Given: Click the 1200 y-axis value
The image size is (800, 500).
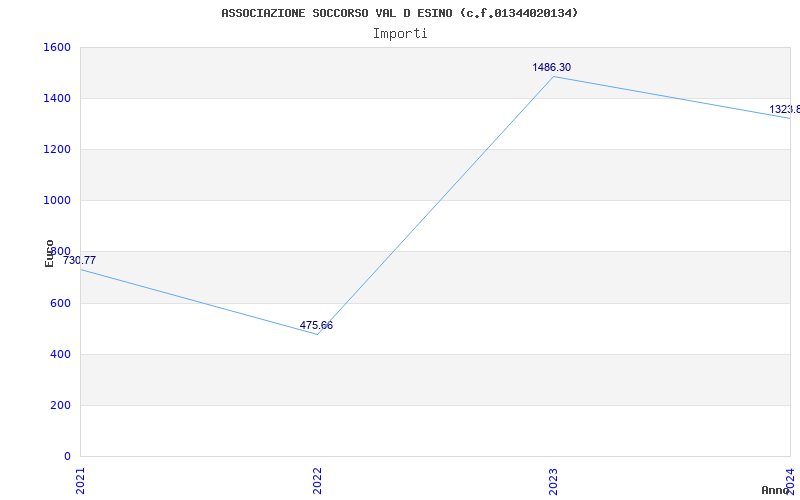Looking at the screenshot, I should [57, 149].
